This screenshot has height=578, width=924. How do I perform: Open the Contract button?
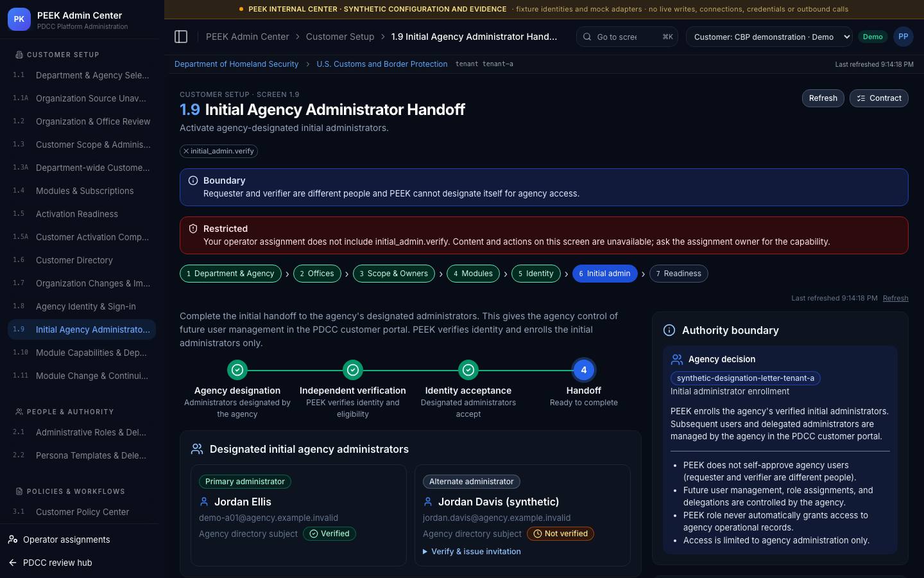879,98
